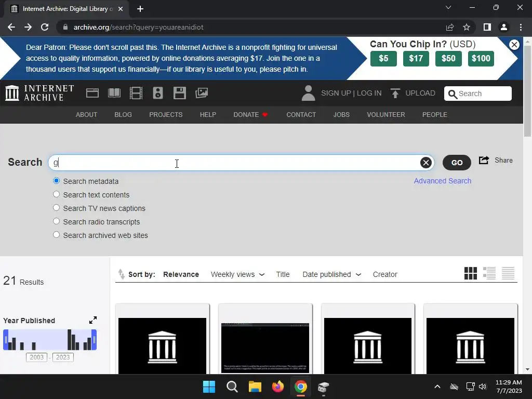
Task: Click the Share arrow icon
Action: coord(484,160)
